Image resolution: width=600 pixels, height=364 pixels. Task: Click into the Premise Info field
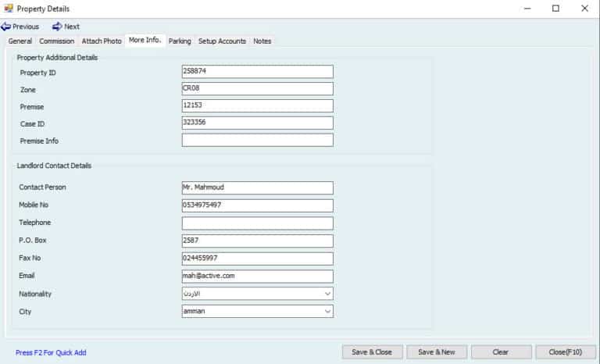pos(257,141)
